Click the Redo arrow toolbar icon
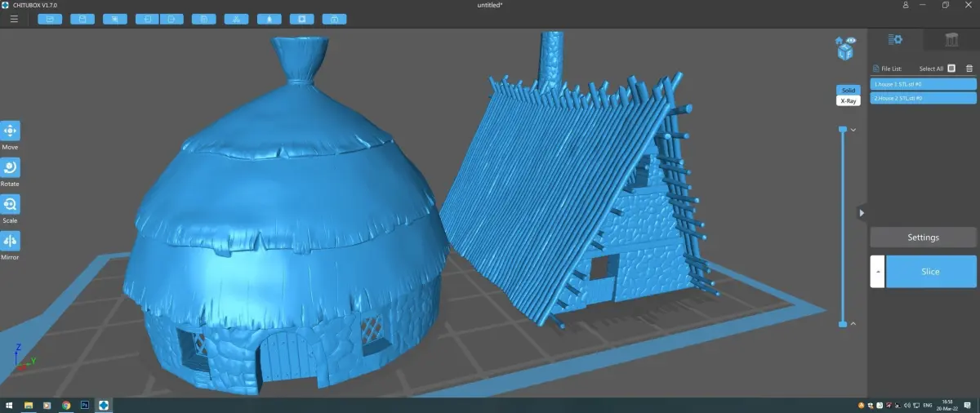 pos(171,19)
